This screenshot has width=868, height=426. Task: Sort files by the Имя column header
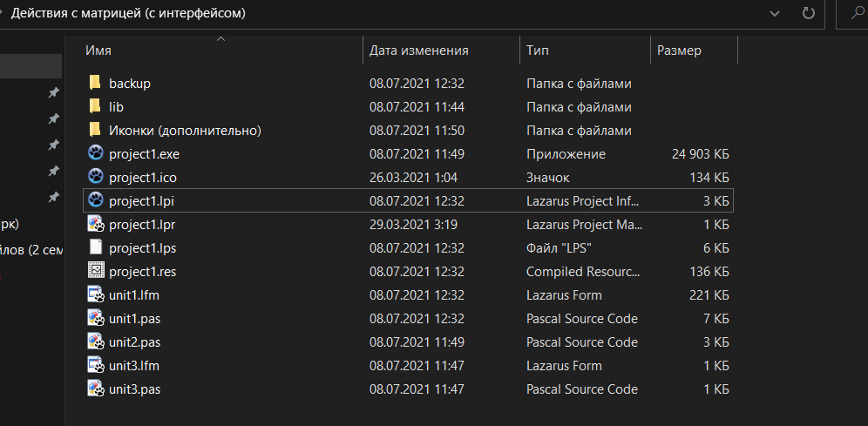(x=98, y=51)
